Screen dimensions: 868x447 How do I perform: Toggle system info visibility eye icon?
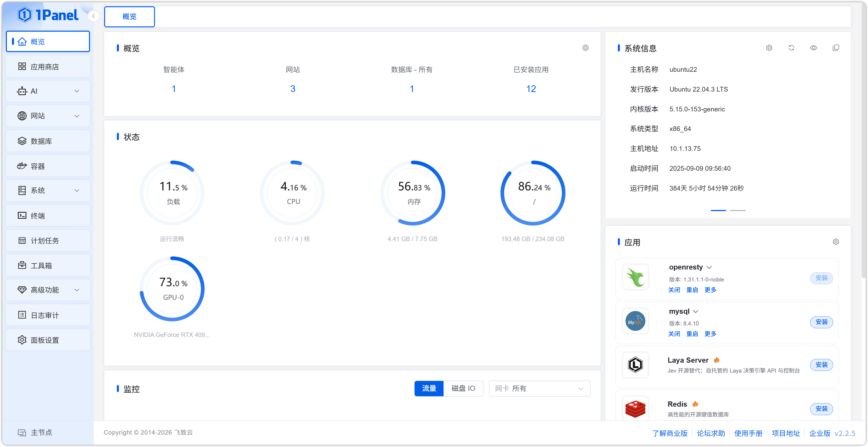(813, 48)
